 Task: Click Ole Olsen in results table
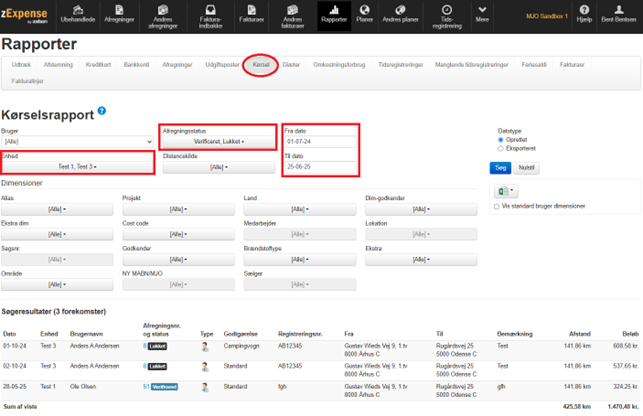pos(83,386)
